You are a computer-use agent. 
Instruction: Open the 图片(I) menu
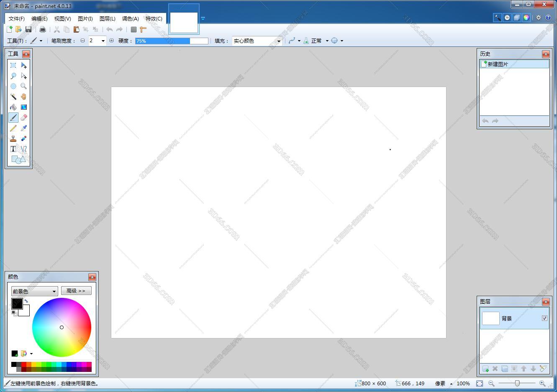(85, 18)
